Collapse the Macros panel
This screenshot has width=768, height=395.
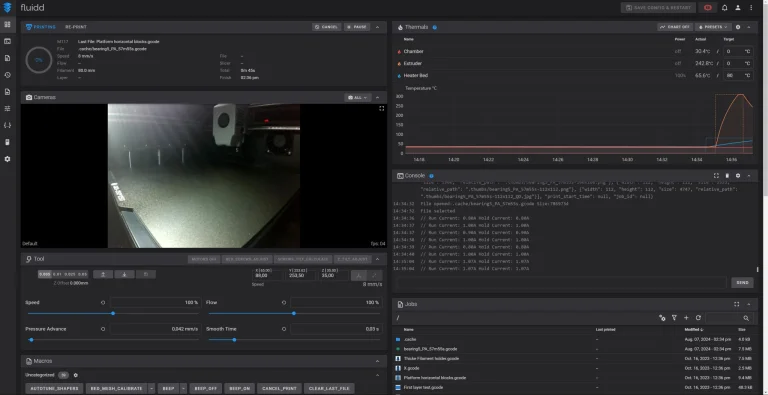[x=377, y=361]
